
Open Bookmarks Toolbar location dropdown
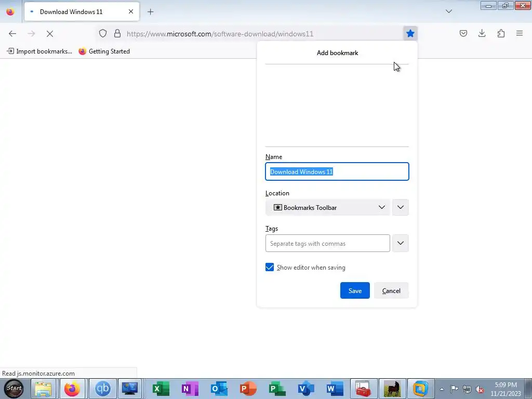[328, 207]
